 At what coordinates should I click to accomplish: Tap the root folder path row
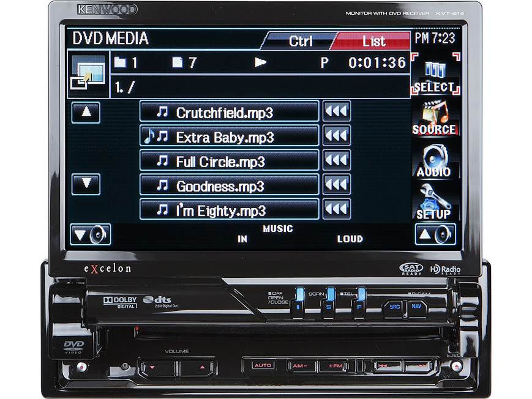(260, 87)
